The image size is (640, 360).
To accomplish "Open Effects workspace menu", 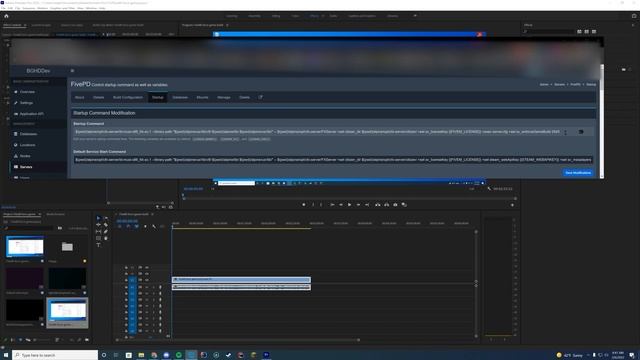I will click(x=323, y=16).
